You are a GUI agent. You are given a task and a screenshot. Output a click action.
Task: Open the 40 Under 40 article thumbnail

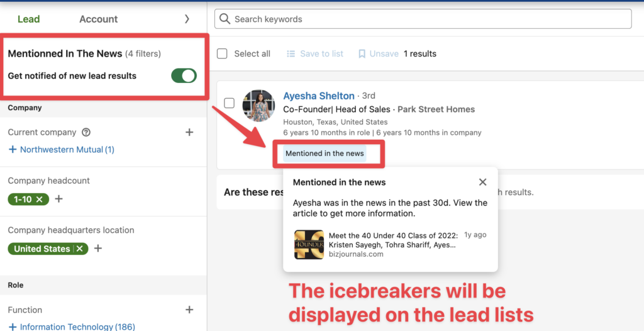309,245
